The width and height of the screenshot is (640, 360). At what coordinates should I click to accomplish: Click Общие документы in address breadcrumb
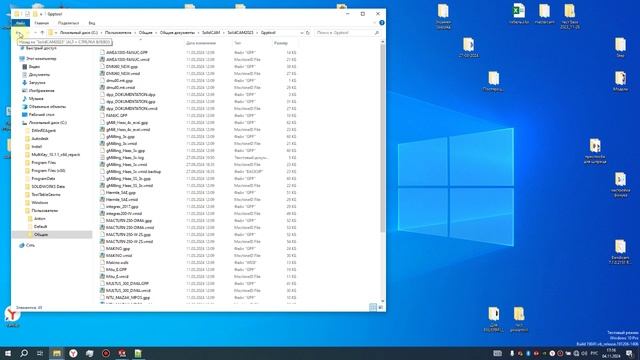point(177,33)
